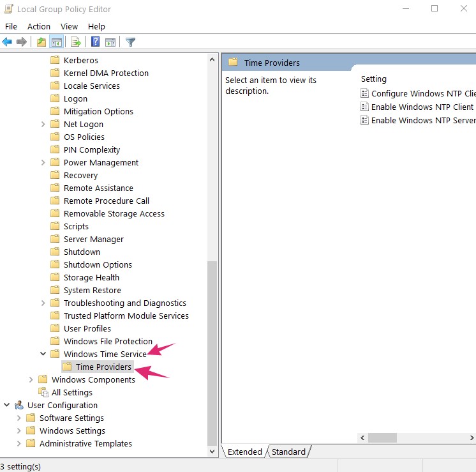The width and height of the screenshot is (476, 472).
Task: Click the Forward arrow toolbar icon
Action: pos(22,42)
